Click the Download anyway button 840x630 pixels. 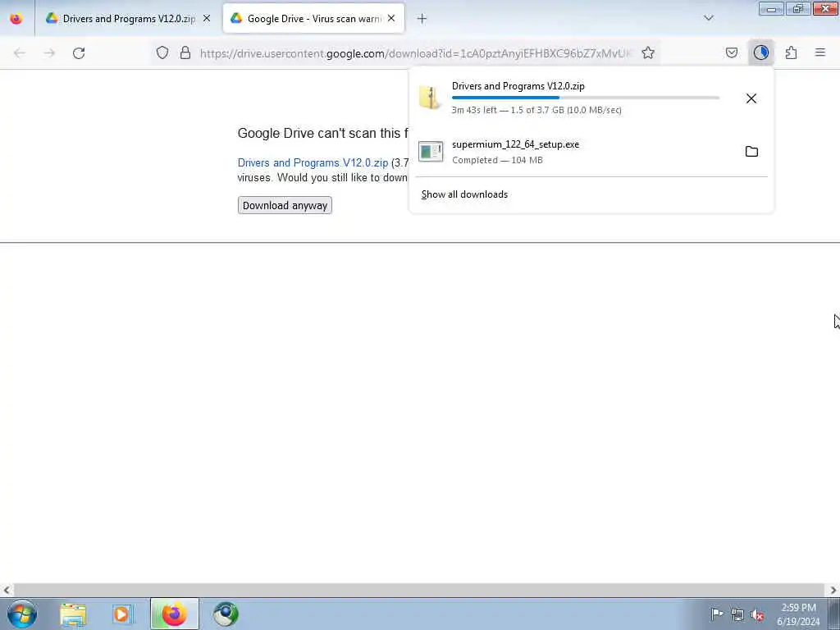(x=285, y=206)
